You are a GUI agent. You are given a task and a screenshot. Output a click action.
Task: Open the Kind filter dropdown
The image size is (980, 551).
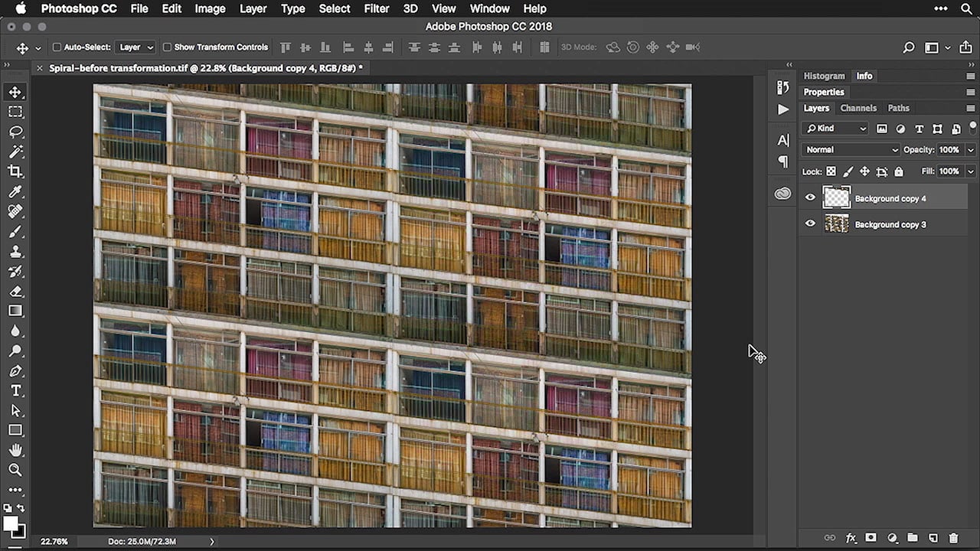point(835,129)
